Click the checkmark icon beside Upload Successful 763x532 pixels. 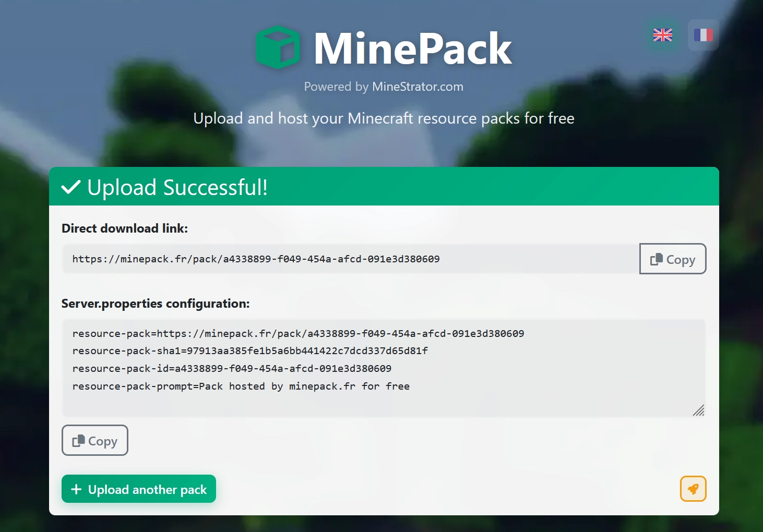[x=71, y=187]
